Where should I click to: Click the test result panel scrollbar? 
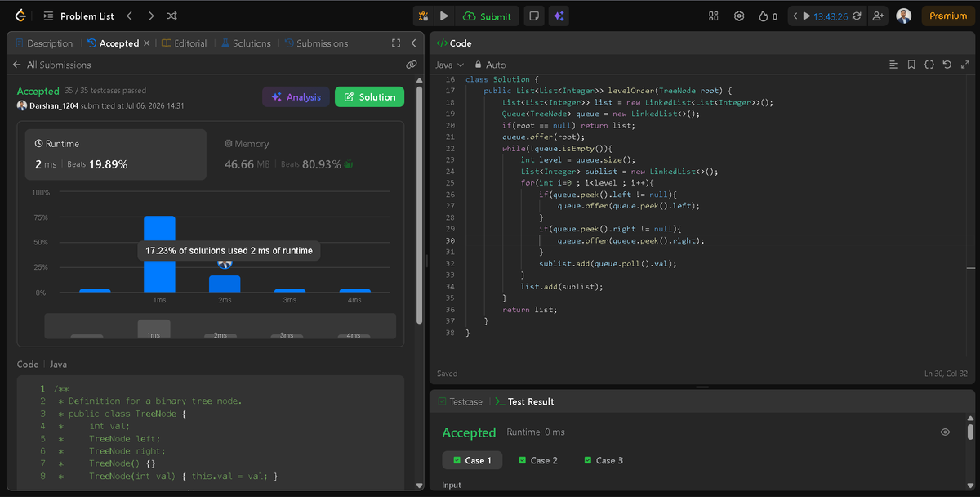970,433
